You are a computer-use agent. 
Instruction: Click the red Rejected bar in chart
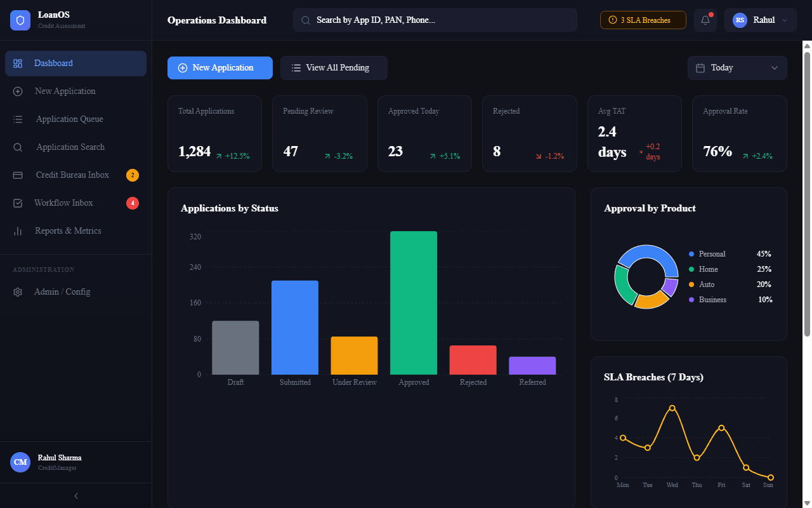click(x=473, y=360)
